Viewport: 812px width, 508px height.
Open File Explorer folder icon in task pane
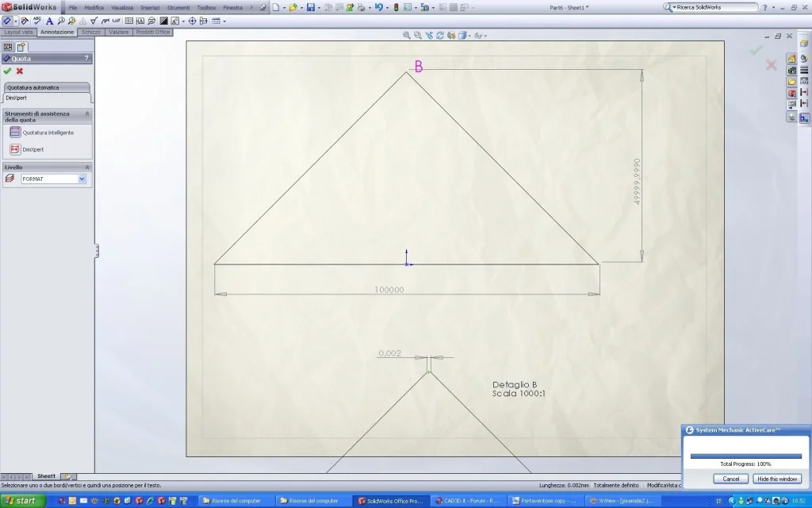[x=792, y=82]
